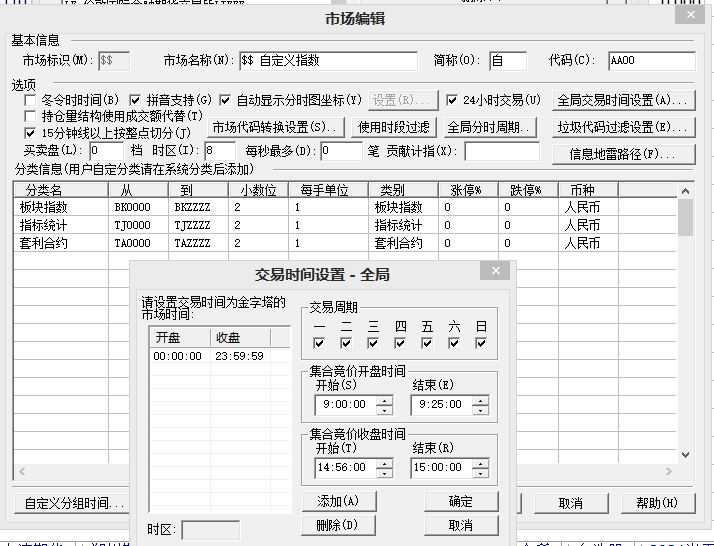Uncheck the 拼音支持 option
This screenshot has width=714, height=546.
point(136,100)
